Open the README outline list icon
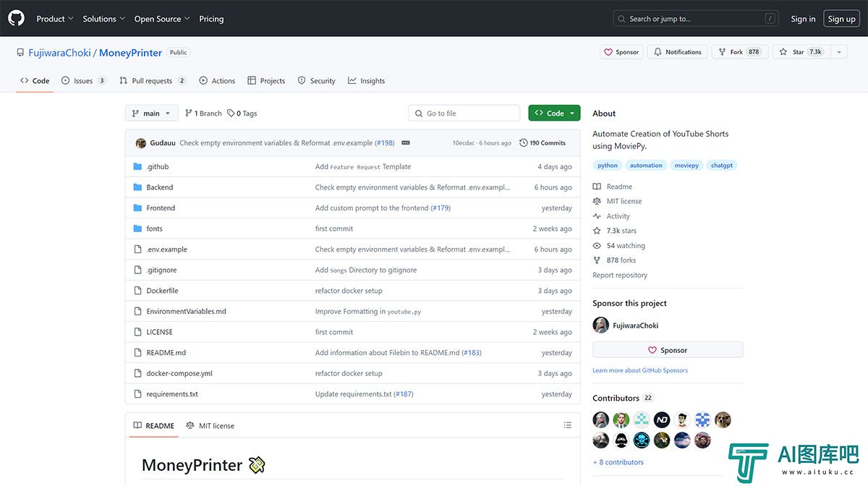 coord(568,425)
